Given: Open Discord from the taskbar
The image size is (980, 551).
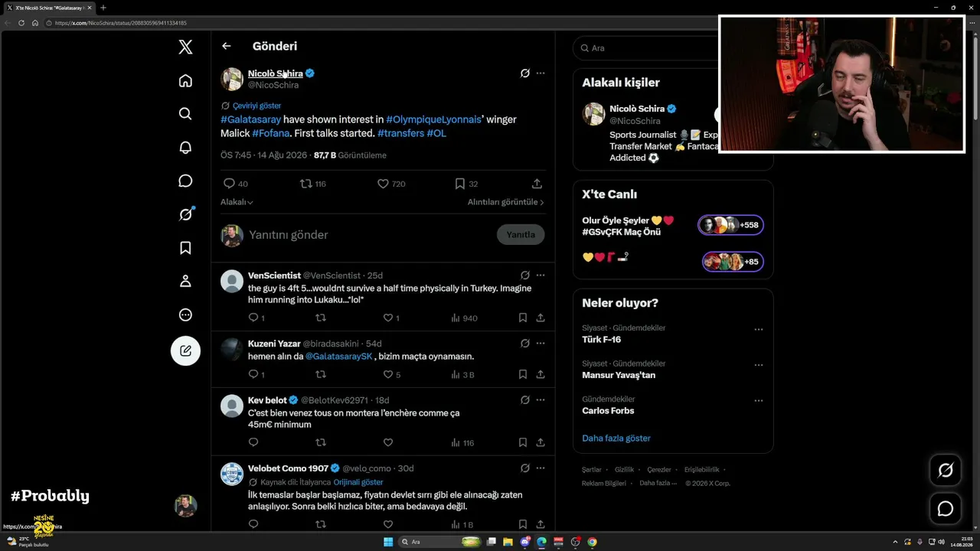Looking at the screenshot, I should pos(525,542).
